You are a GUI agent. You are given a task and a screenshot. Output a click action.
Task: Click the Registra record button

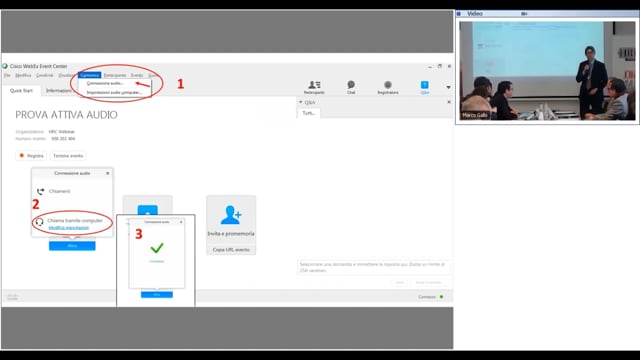31,156
